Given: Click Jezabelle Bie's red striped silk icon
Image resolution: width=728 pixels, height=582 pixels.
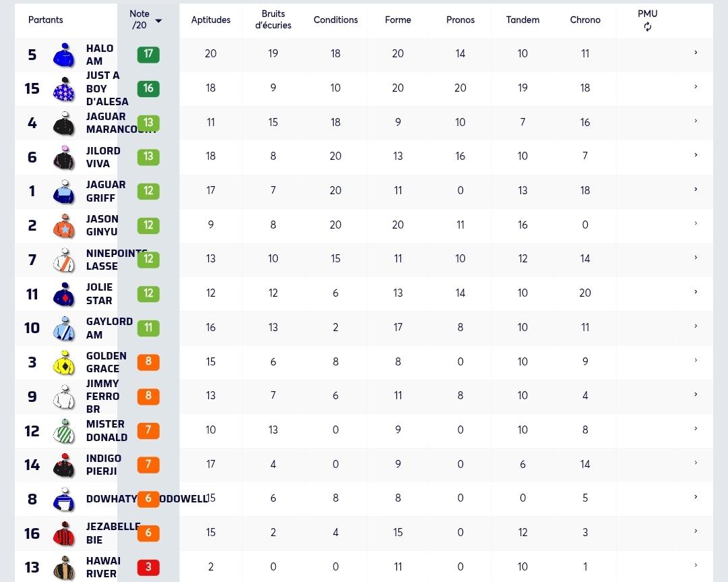Looking at the screenshot, I should [x=64, y=533].
